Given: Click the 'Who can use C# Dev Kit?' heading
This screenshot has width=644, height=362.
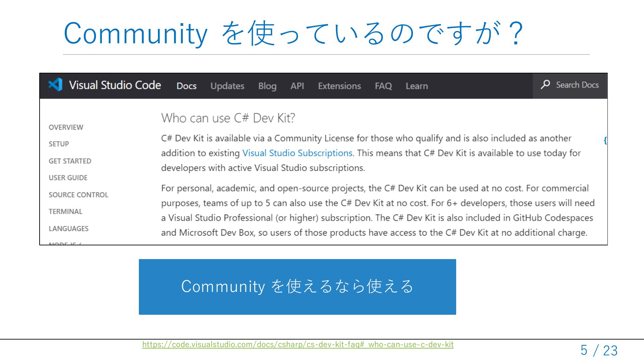Looking at the screenshot, I should pos(228,118).
